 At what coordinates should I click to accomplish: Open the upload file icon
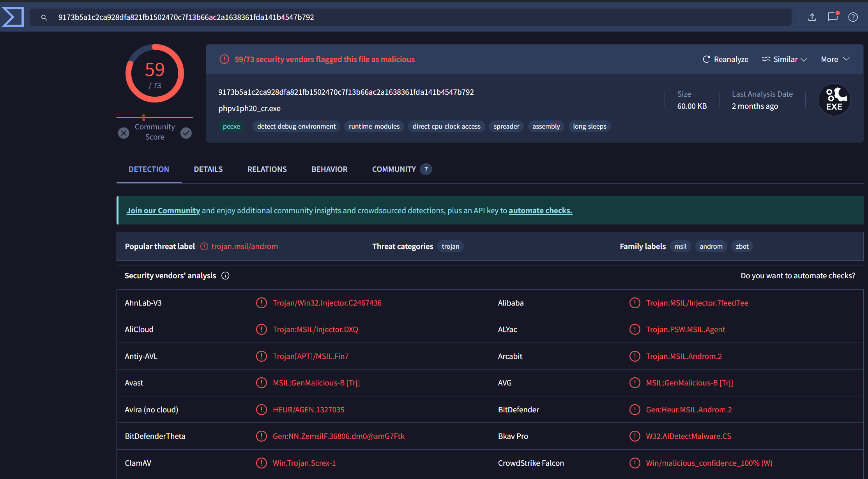(812, 17)
